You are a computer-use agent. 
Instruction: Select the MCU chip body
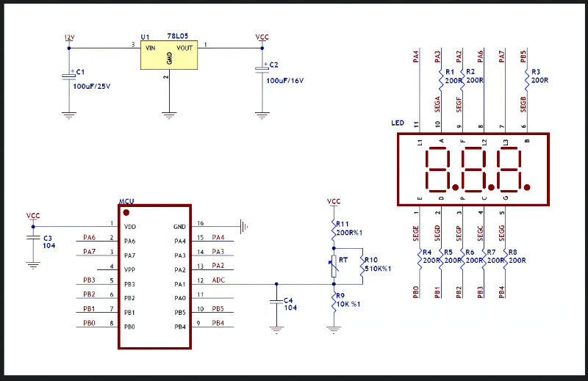tap(154, 277)
